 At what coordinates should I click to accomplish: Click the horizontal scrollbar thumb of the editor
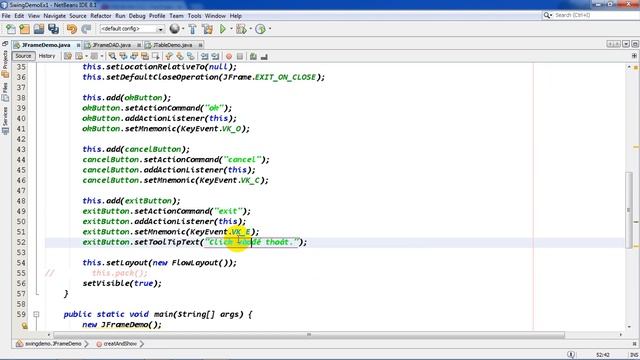pyautogui.click(x=309, y=335)
